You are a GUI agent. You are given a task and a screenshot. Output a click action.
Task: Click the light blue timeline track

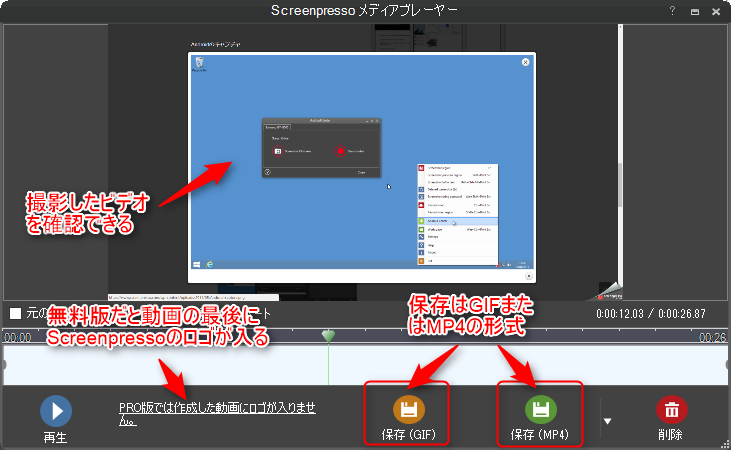click(365, 365)
